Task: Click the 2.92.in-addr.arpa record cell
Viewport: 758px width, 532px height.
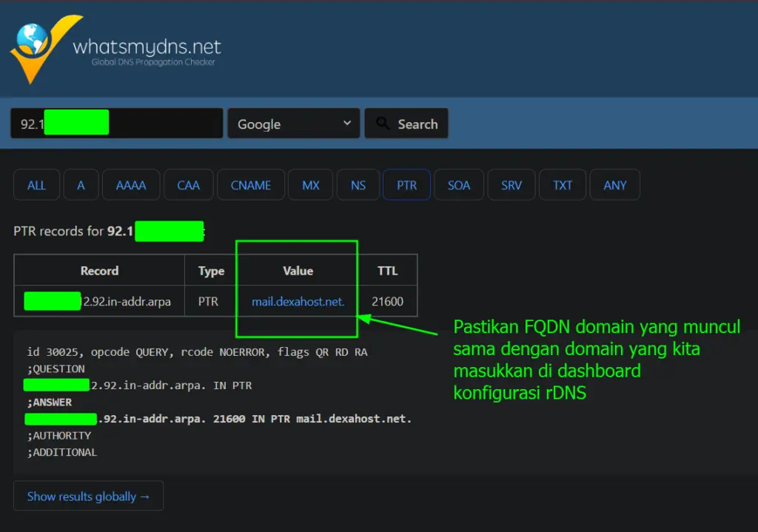Action: click(99, 301)
